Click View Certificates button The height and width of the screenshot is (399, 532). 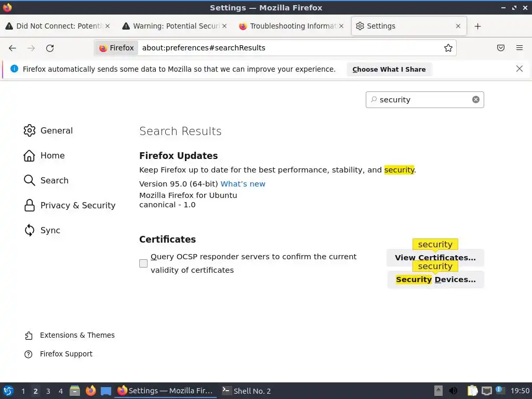[x=435, y=258]
